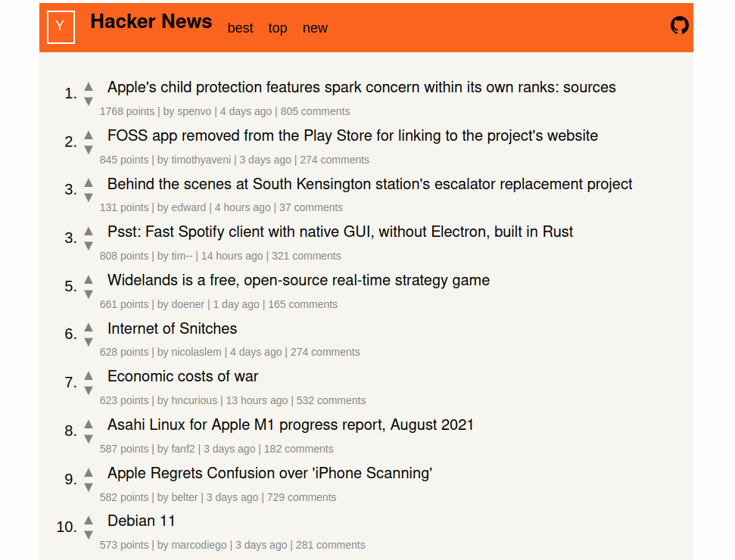Open Apple Regrets Confusion over iPhone Scanning
The image size is (735, 560).
coord(269,473)
